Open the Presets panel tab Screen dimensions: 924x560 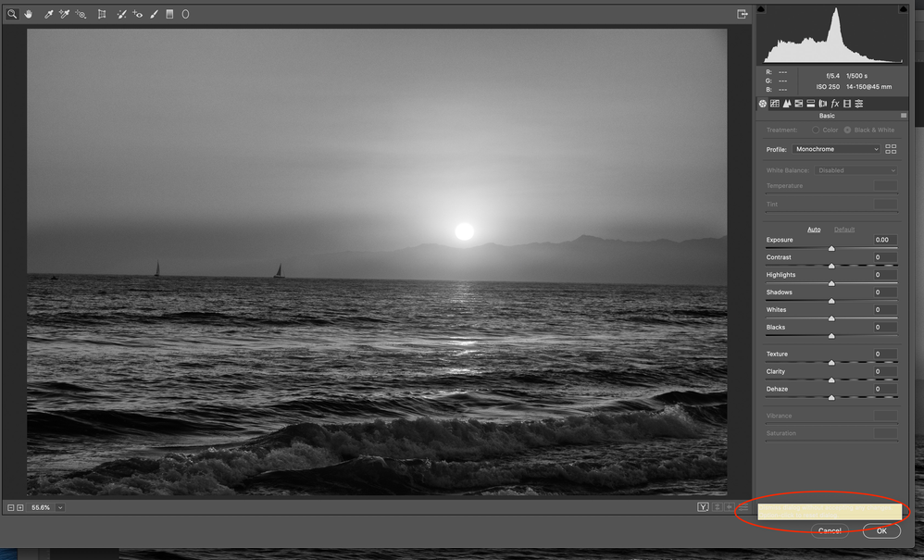859,104
